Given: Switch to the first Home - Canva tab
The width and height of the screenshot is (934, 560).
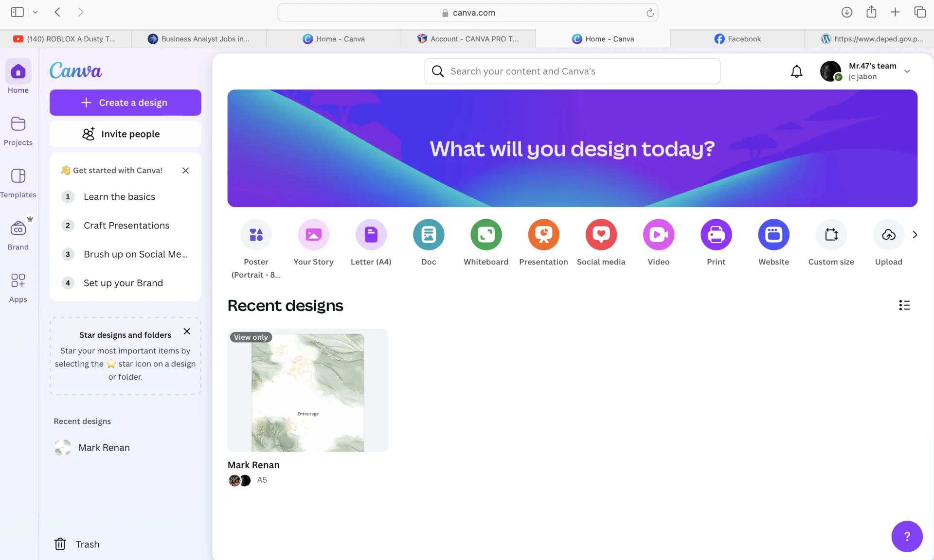Looking at the screenshot, I should 334,39.
